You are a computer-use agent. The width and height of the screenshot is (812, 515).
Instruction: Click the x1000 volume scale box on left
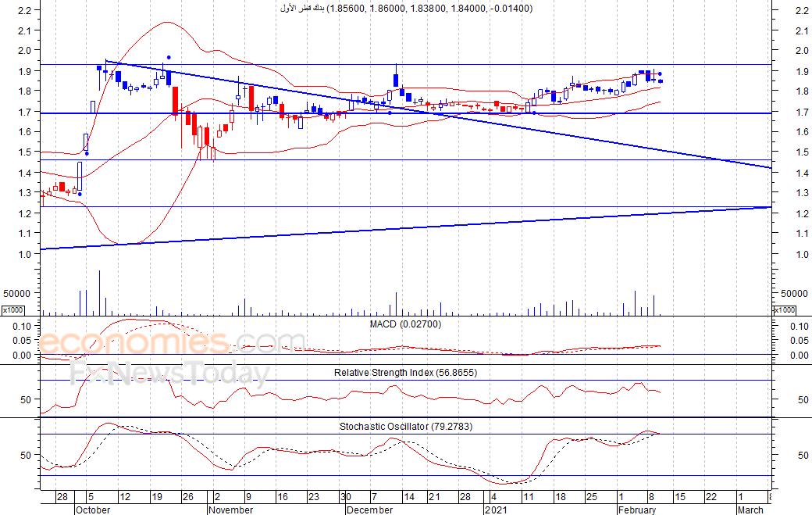(x=12, y=310)
